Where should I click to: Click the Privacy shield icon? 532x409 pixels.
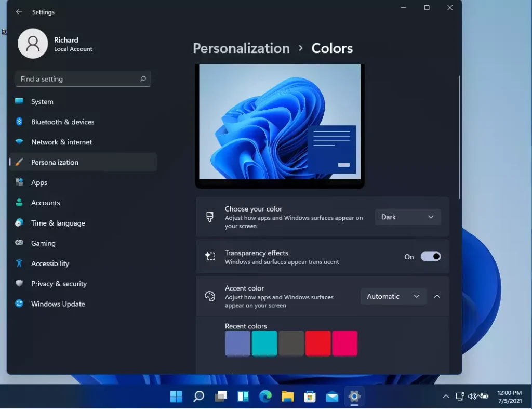[x=19, y=283]
